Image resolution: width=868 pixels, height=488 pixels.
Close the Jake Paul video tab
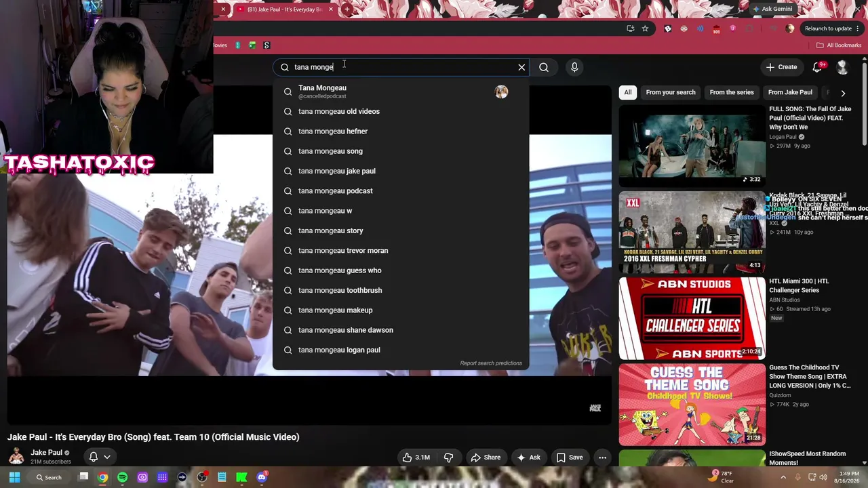coord(331,9)
